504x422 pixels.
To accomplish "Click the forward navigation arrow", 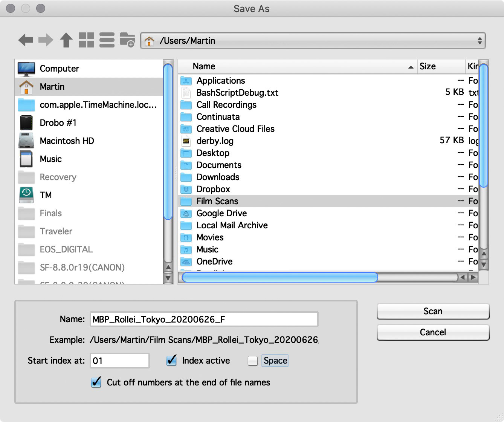I will pyautogui.click(x=46, y=40).
